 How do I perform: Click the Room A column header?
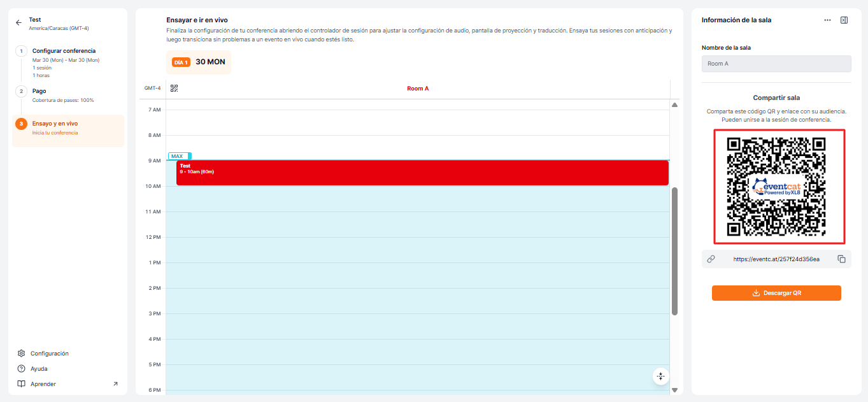click(x=418, y=89)
